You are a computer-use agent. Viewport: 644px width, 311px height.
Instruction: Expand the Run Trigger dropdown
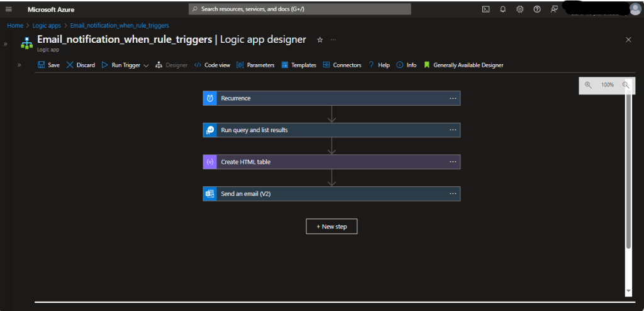pyautogui.click(x=146, y=65)
